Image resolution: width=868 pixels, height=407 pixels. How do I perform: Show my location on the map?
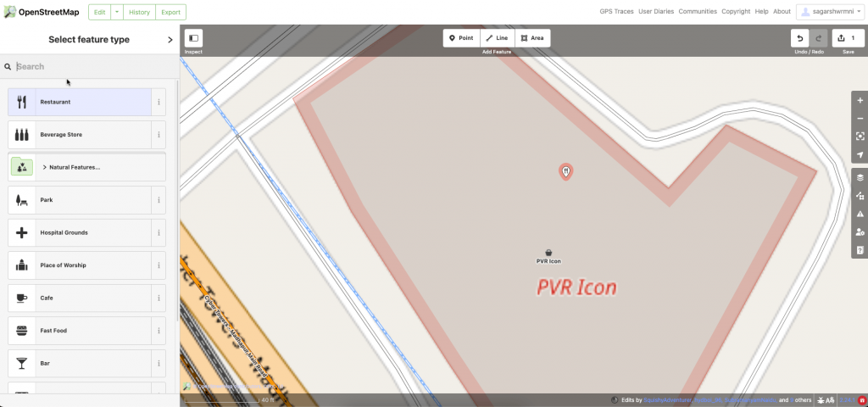coord(860,154)
